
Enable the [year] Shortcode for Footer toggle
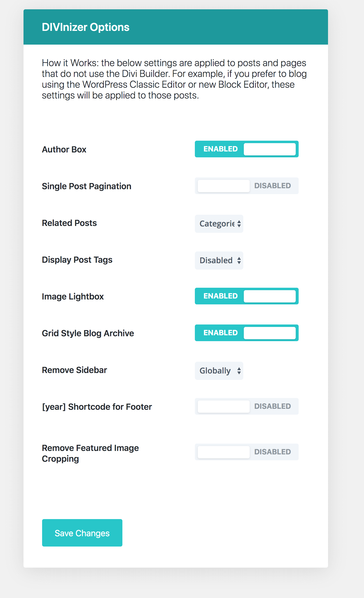[247, 406]
